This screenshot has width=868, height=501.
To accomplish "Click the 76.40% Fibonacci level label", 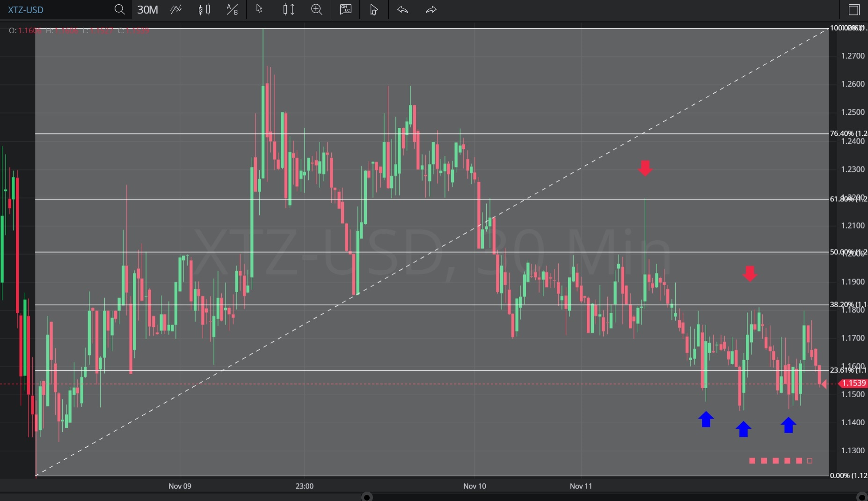I will [x=848, y=133].
